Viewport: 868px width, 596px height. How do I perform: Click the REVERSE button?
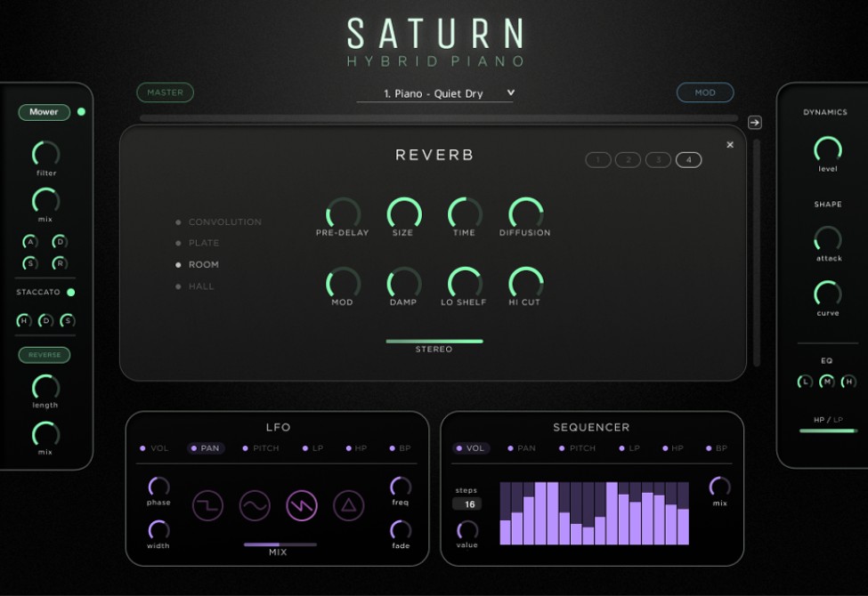[x=44, y=355]
